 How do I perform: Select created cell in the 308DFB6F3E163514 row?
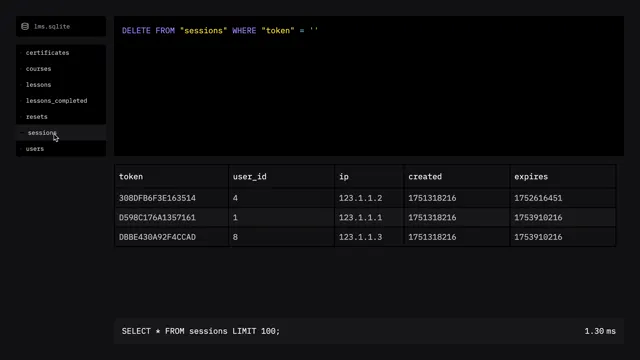pos(457,198)
